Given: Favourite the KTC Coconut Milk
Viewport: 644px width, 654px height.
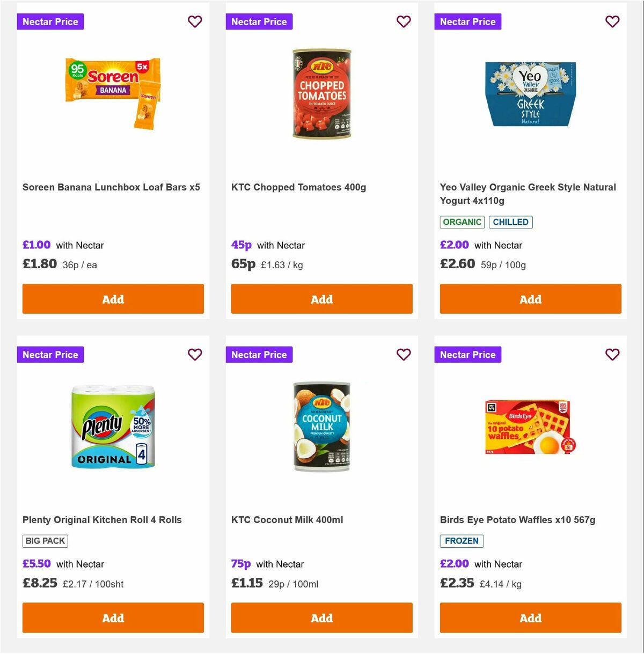Looking at the screenshot, I should [404, 355].
